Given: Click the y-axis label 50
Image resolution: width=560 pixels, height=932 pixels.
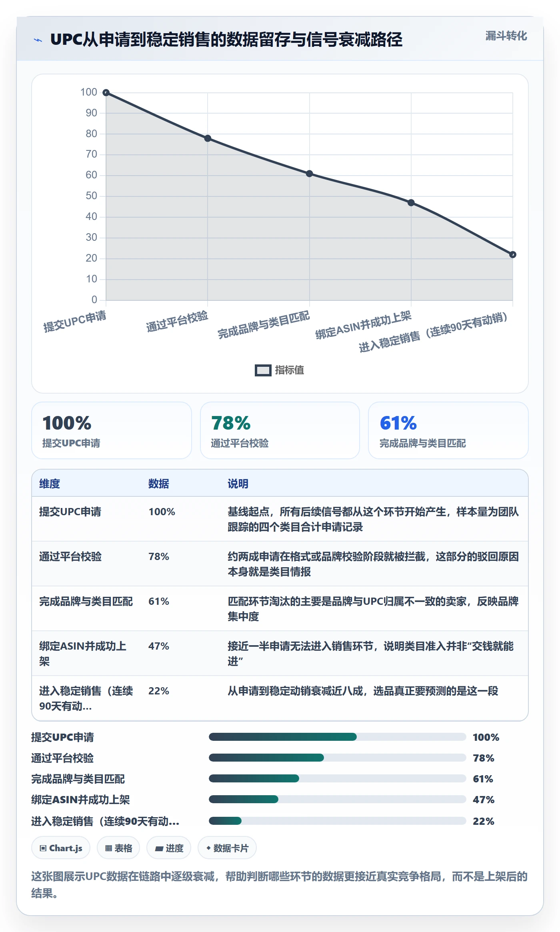Looking at the screenshot, I should [91, 196].
